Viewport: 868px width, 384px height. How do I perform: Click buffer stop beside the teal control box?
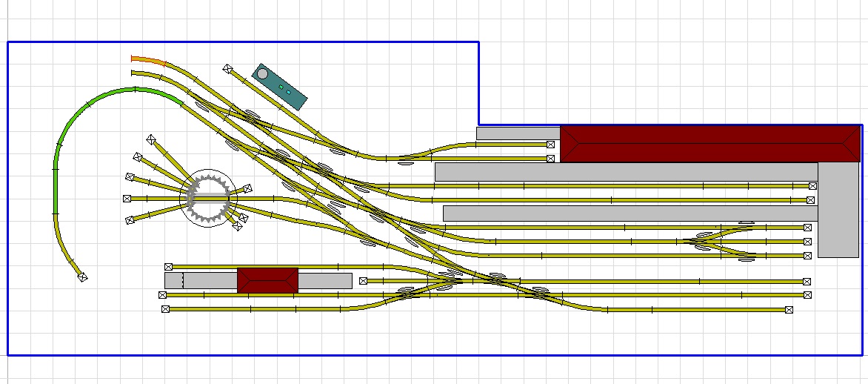point(227,69)
